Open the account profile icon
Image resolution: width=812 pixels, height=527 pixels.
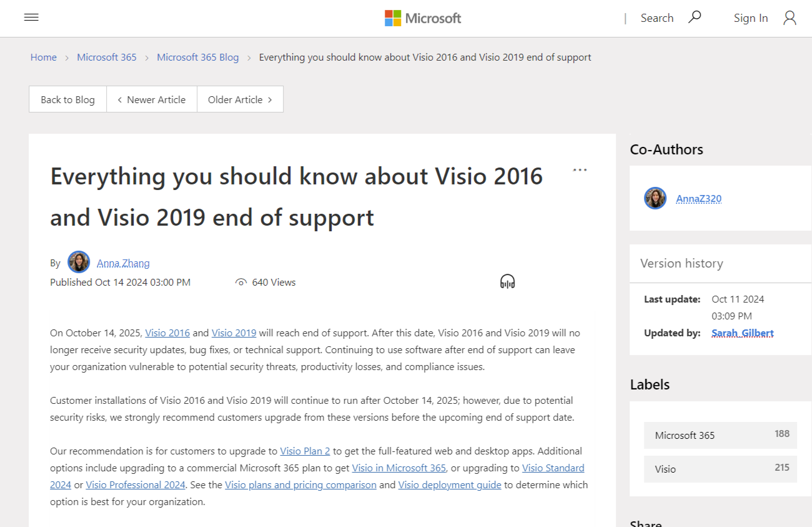point(790,18)
